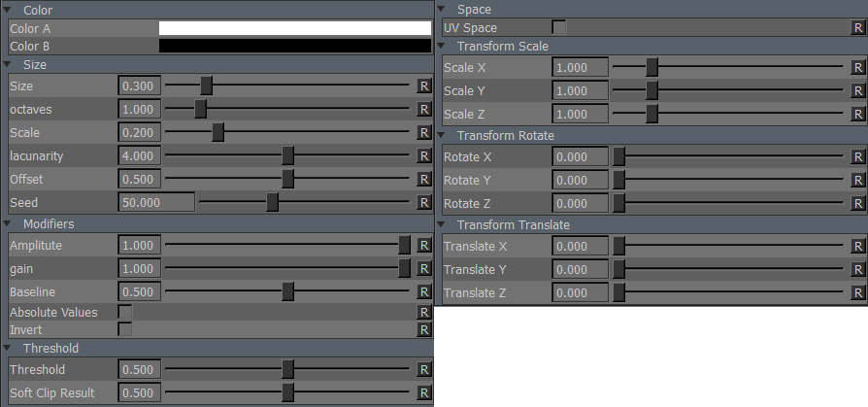This screenshot has height=407, width=868.
Task: Click the gain value field
Action: click(140, 268)
